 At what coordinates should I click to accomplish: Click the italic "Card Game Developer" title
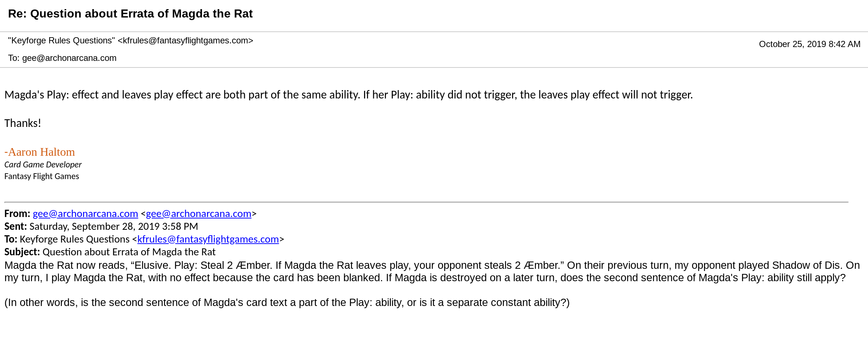[43, 164]
